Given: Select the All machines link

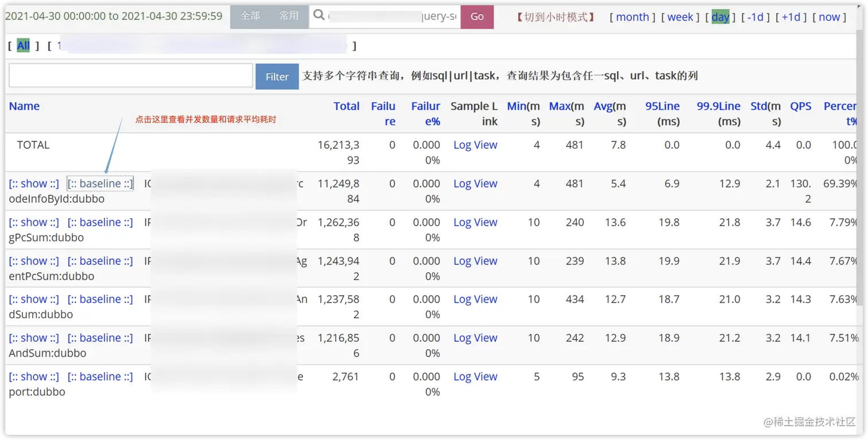Looking at the screenshot, I should pyautogui.click(x=23, y=46).
